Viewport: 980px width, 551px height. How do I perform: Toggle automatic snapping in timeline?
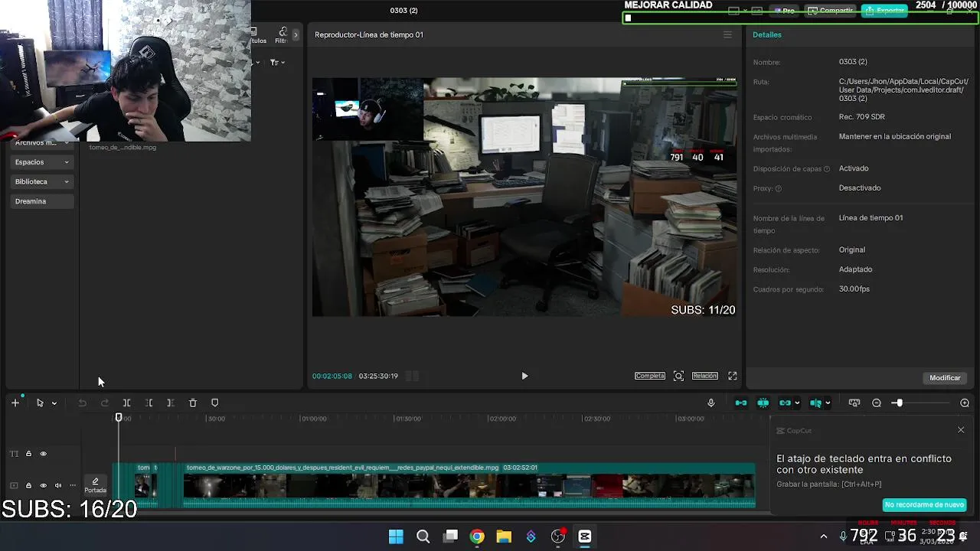763,403
